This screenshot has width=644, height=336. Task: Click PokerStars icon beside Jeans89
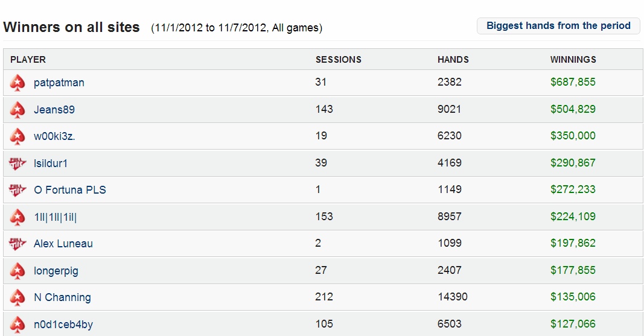click(x=18, y=110)
